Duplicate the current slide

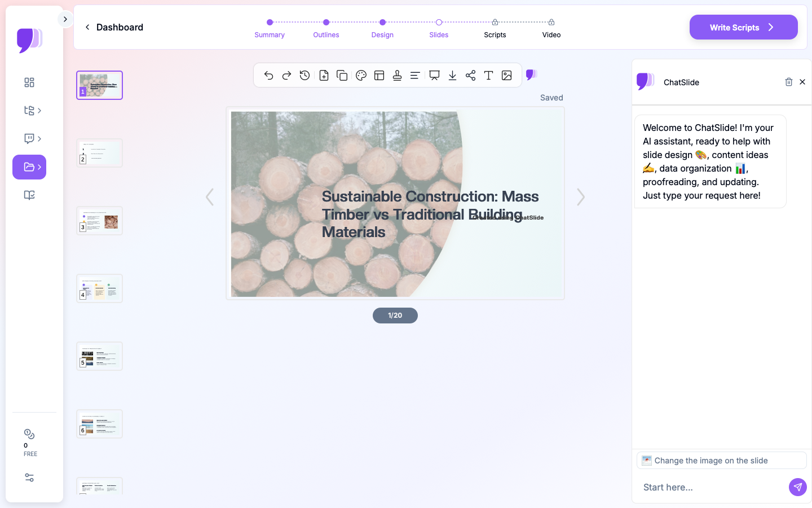[342, 76]
